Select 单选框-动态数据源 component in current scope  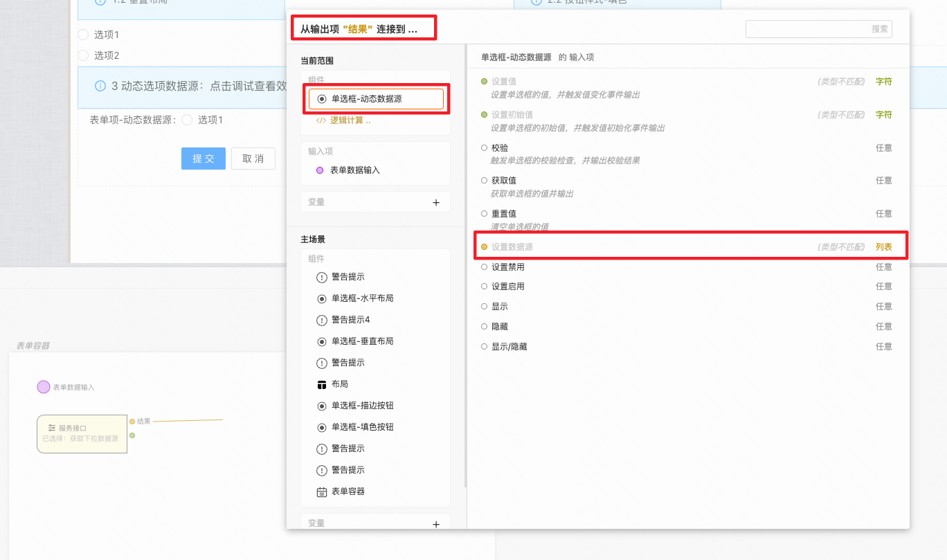376,99
